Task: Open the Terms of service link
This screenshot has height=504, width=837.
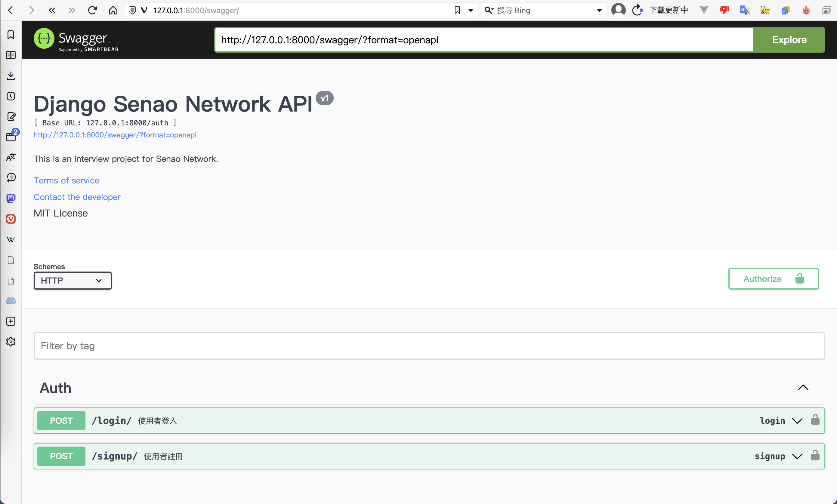Action: (66, 180)
